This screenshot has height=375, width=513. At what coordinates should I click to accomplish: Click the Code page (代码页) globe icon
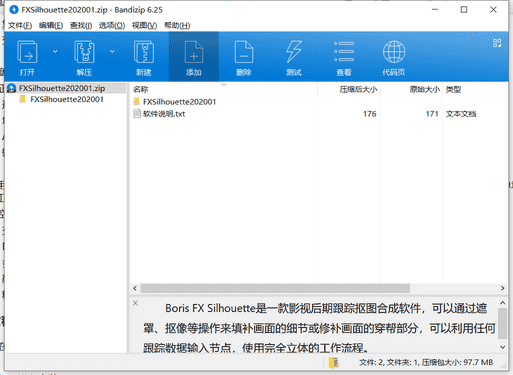point(394,52)
